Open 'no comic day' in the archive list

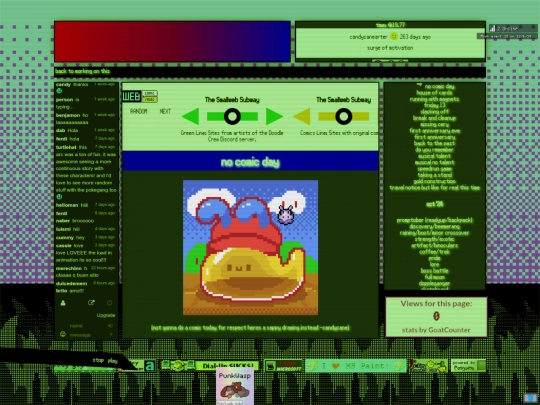[x=439, y=86]
